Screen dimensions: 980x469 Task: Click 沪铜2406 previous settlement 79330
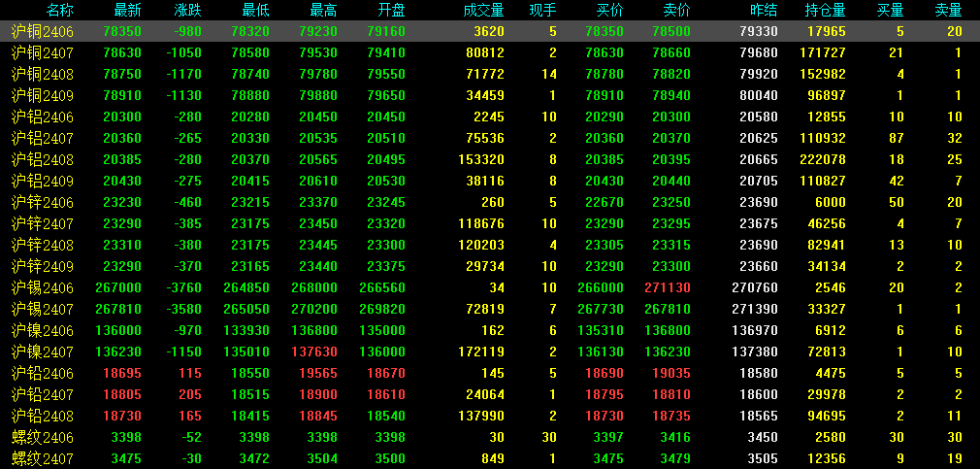tap(759, 31)
